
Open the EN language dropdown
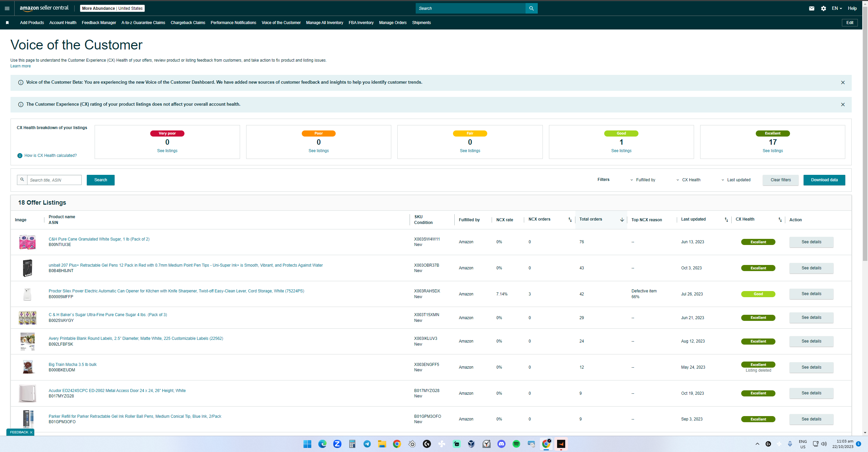[x=837, y=8]
